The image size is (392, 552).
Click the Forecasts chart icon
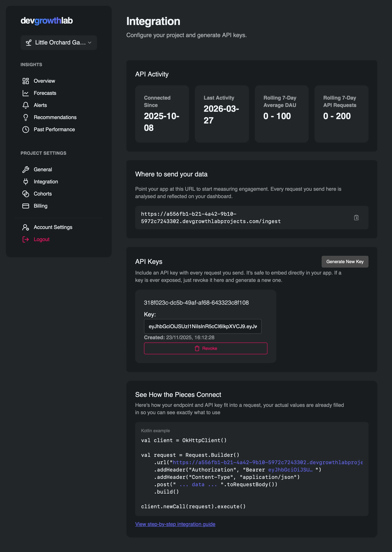pyautogui.click(x=26, y=93)
